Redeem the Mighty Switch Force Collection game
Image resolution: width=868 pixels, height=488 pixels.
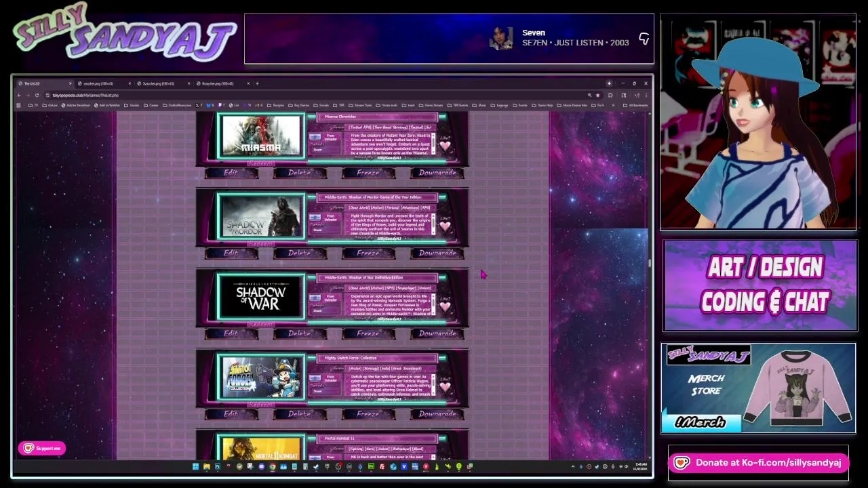[x=261, y=405]
